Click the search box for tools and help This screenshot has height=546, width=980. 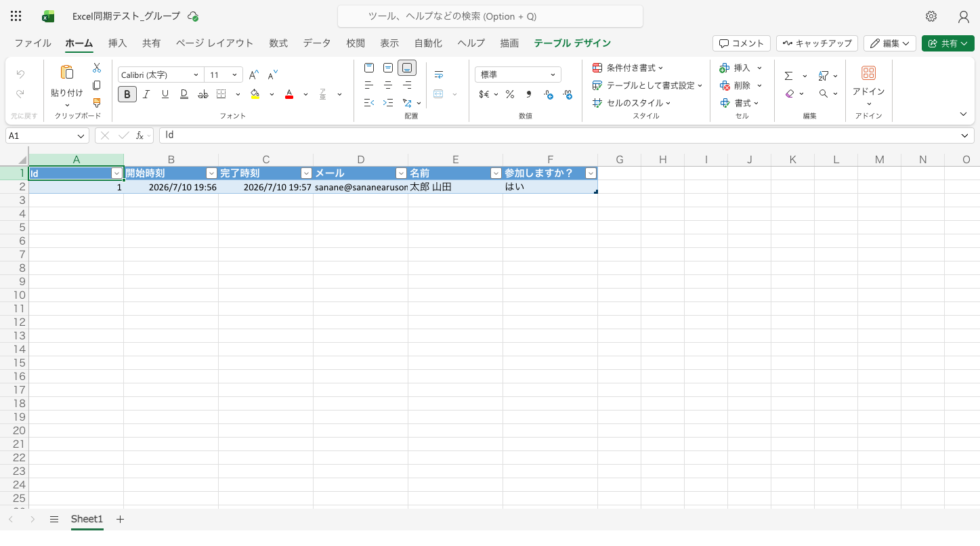[490, 16]
